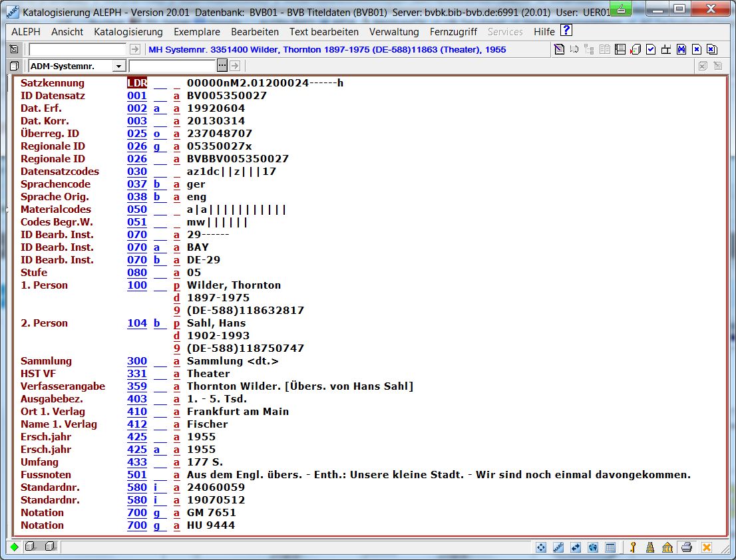Click the check record checkmark icon
736x560 pixels.
(x=650, y=50)
